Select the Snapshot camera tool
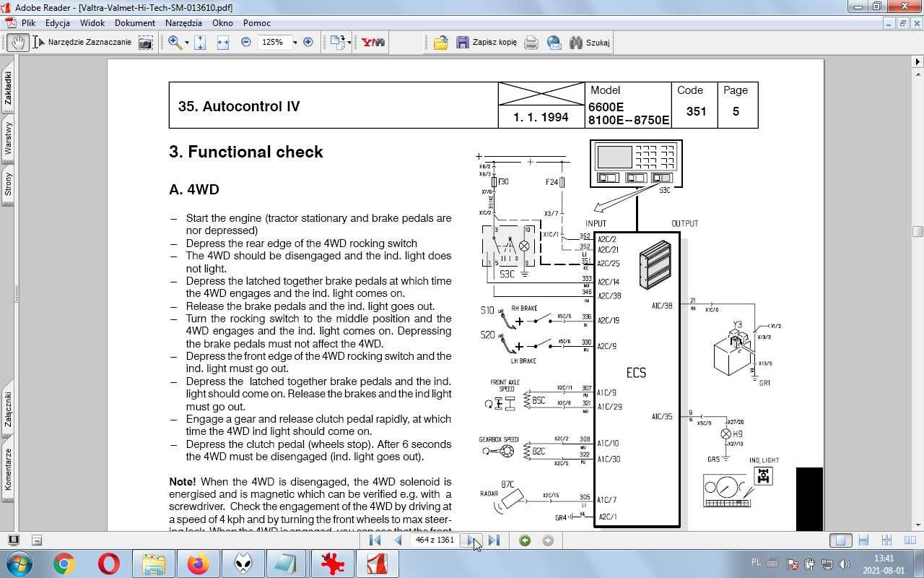This screenshot has width=924, height=578. (x=146, y=43)
